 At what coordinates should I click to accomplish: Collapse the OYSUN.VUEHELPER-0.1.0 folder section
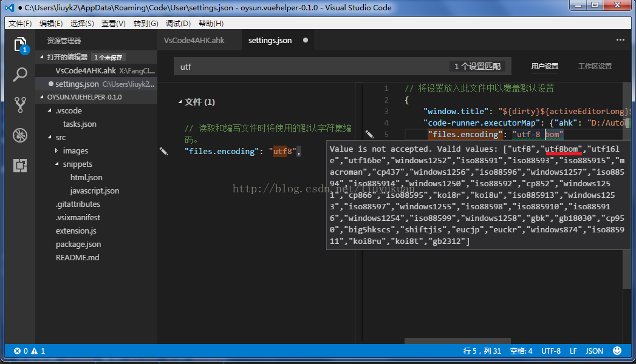coord(42,97)
